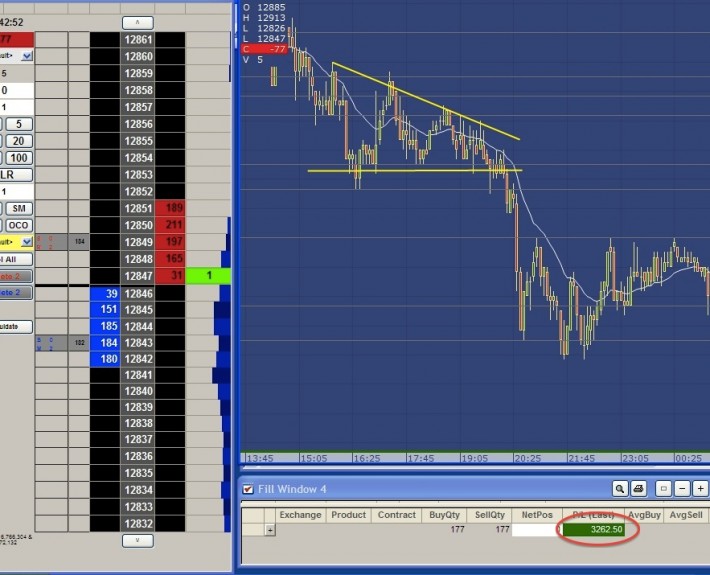This screenshot has height=575, width=710.
Task: Click the 5 quantity button
Action: [x=18, y=124]
